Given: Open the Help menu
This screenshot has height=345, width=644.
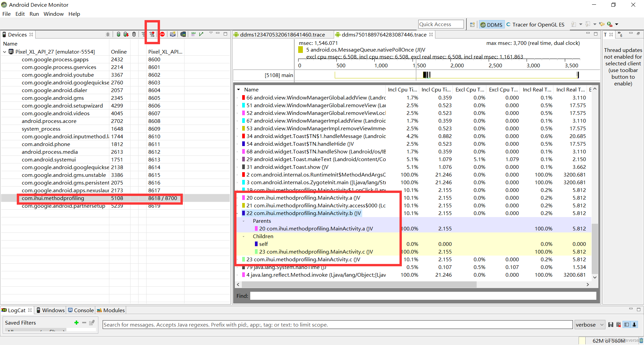Looking at the screenshot, I should 74,14.
